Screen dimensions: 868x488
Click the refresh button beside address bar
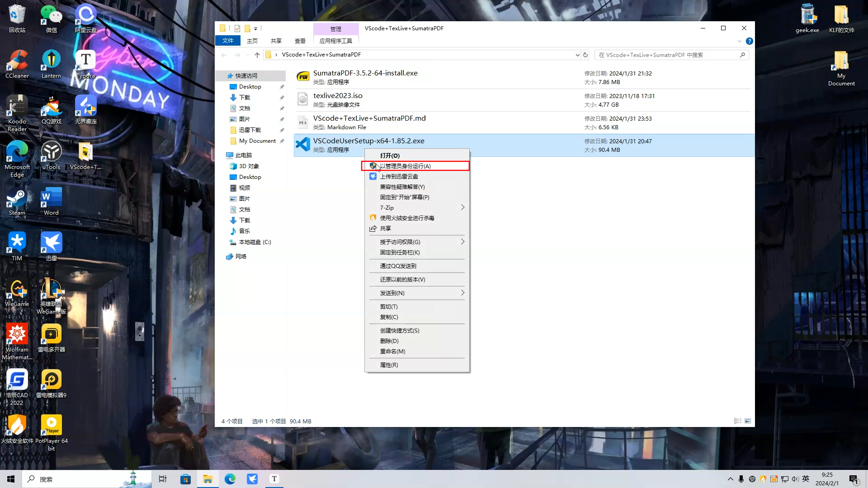pos(585,55)
